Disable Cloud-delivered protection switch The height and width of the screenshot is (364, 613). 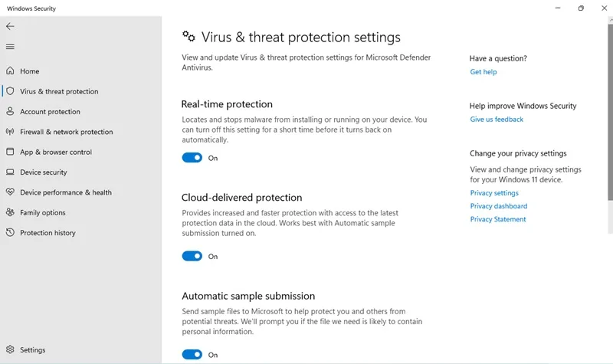[x=192, y=256]
